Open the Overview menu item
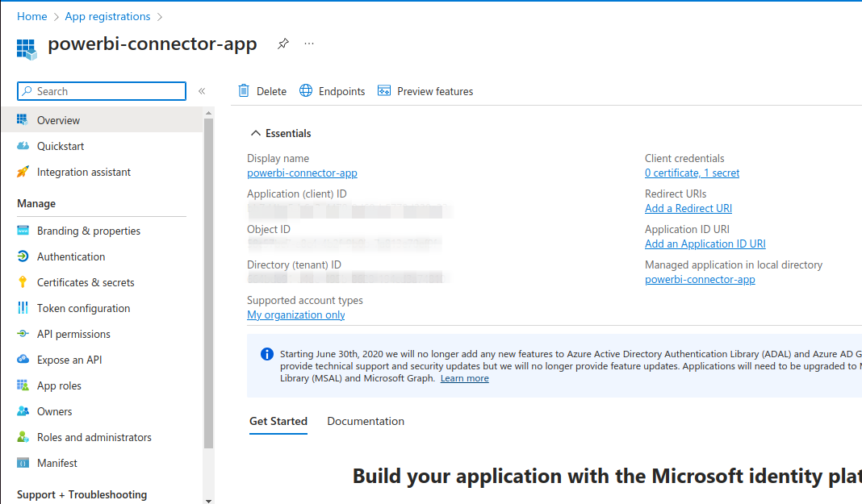This screenshot has width=862, height=504. pos(103,119)
